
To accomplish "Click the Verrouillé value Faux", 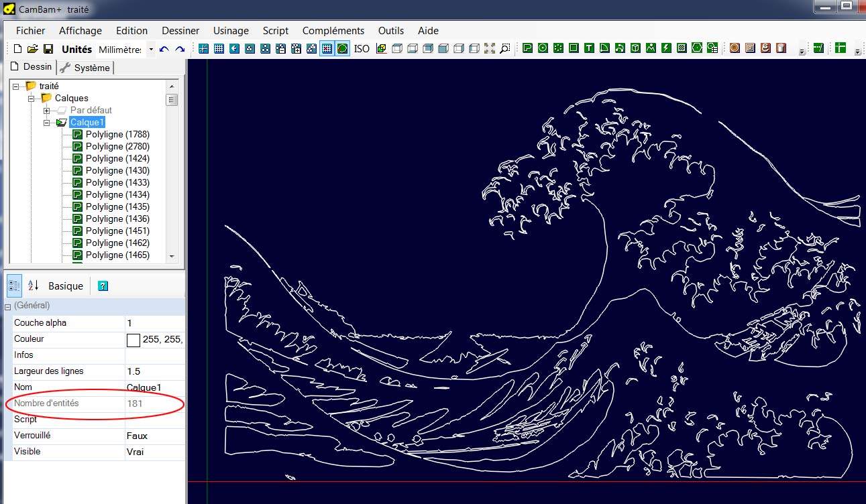I will pyautogui.click(x=154, y=436).
